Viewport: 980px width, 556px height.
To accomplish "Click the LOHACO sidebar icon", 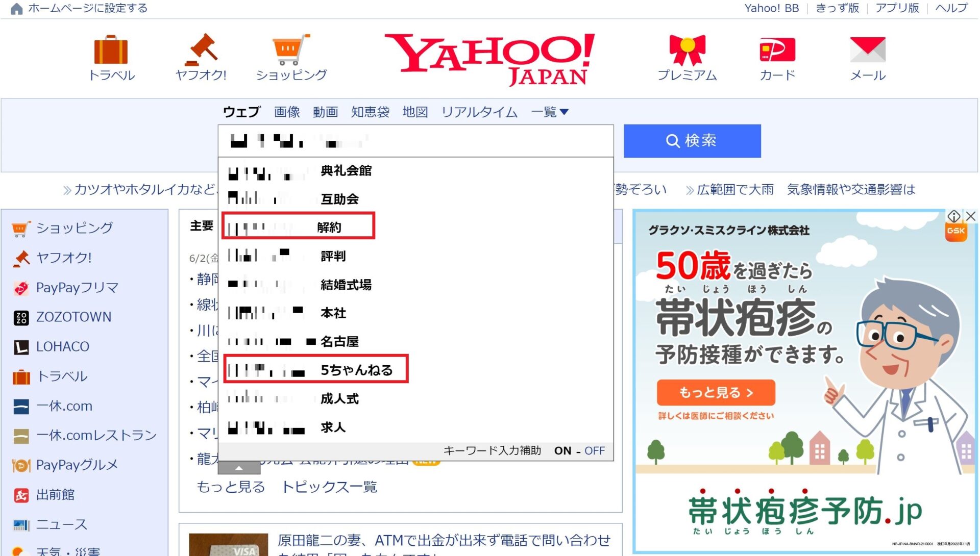I will (x=21, y=347).
